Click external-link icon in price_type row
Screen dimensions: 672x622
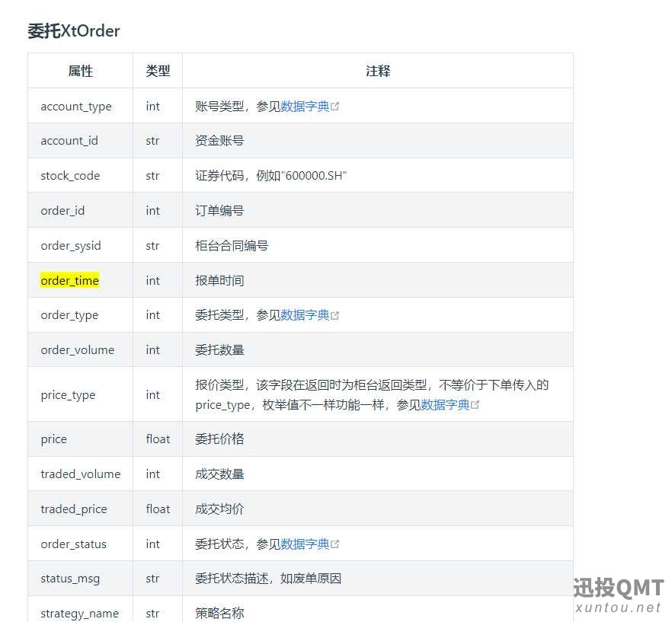coord(475,405)
